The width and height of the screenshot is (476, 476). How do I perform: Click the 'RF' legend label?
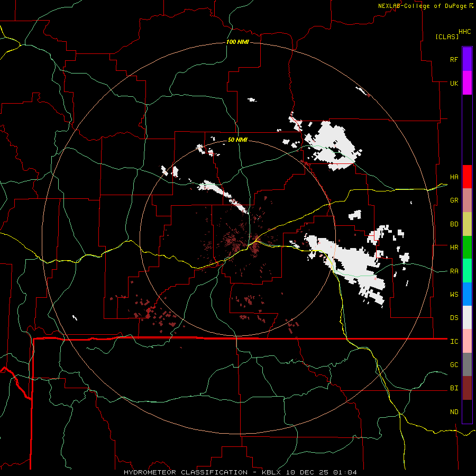pyautogui.click(x=454, y=60)
